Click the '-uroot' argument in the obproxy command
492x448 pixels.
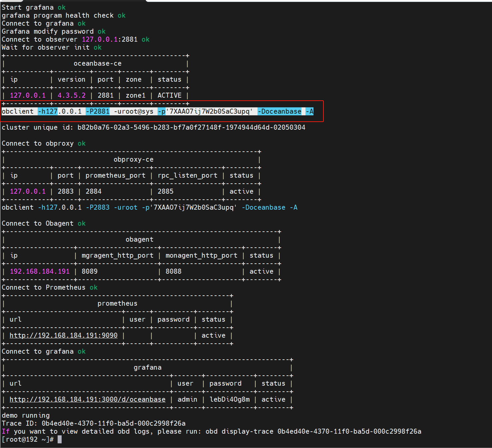(126, 207)
